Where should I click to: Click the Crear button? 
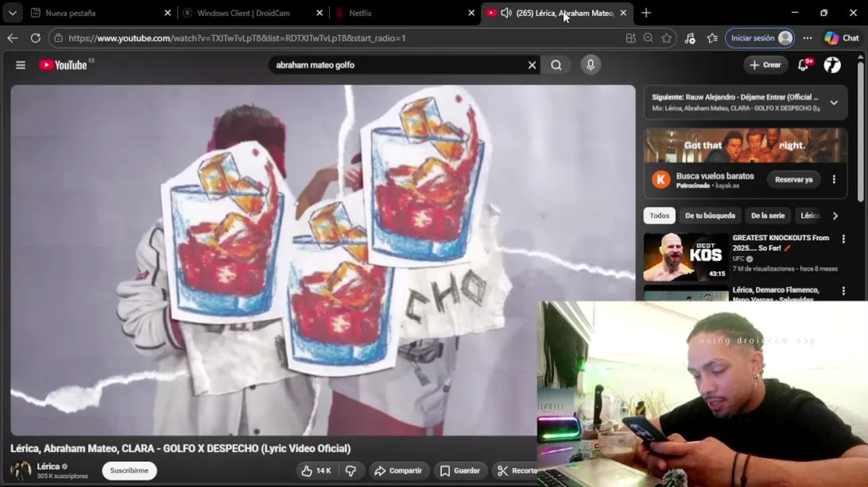pyautogui.click(x=766, y=65)
